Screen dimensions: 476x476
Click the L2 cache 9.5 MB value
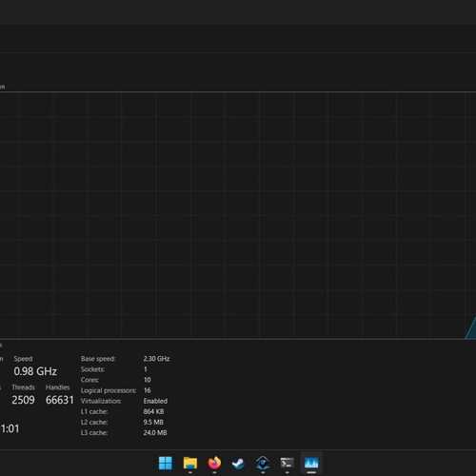pyautogui.click(x=153, y=422)
